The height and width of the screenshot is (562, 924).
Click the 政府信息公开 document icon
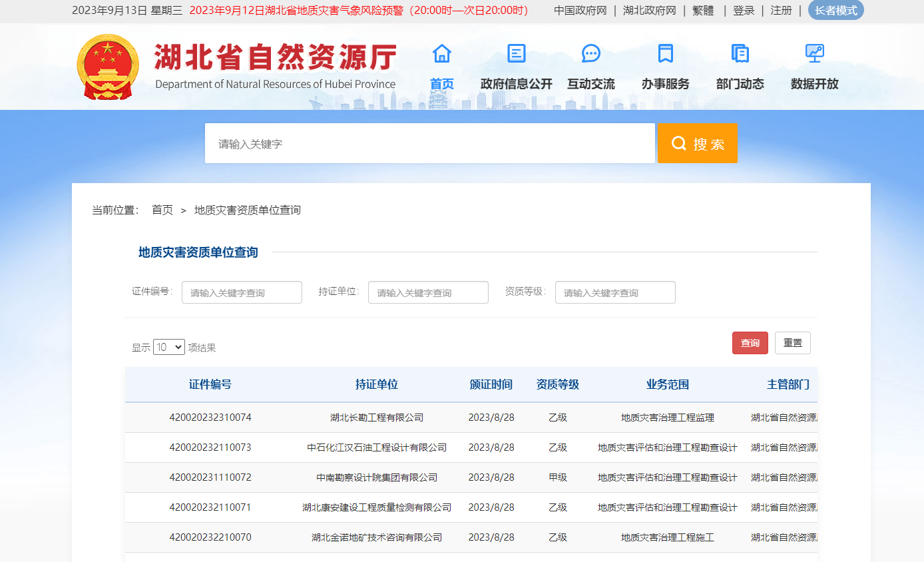(516, 53)
